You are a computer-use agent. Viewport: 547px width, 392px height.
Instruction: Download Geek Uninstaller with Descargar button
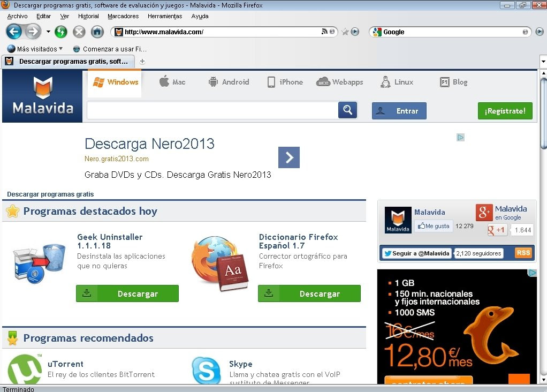coord(127,293)
